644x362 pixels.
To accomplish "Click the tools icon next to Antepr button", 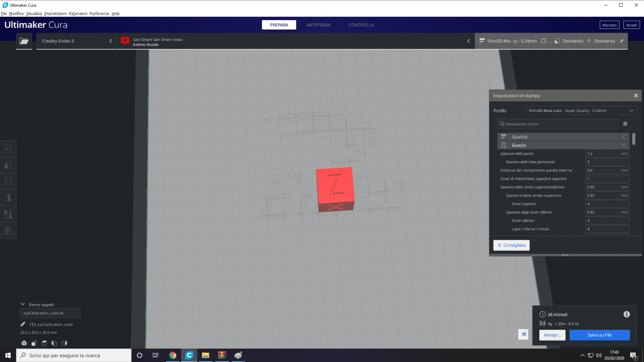I will tap(523, 334).
